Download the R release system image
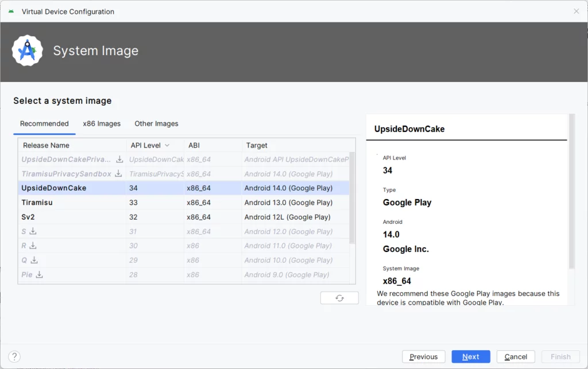This screenshot has height=369, width=588. (33, 246)
